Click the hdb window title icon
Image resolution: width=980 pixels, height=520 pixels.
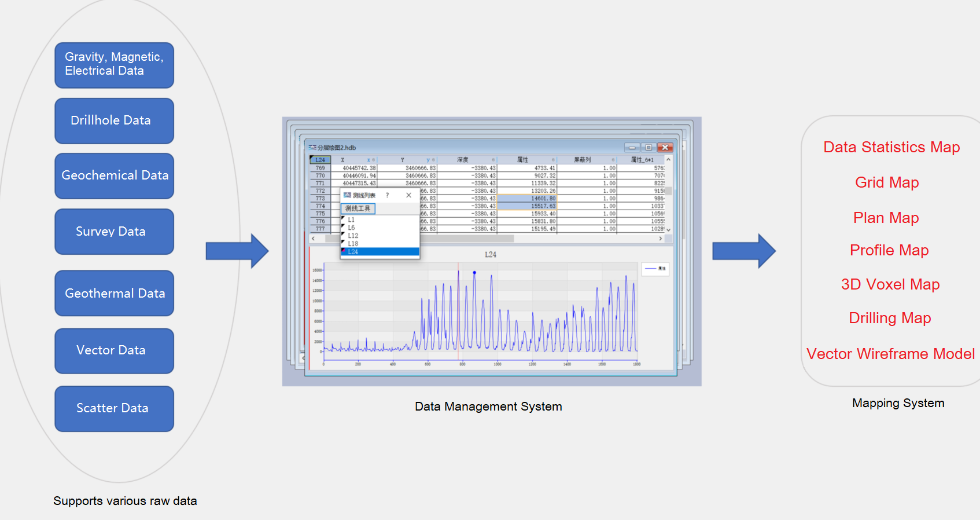click(312, 148)
